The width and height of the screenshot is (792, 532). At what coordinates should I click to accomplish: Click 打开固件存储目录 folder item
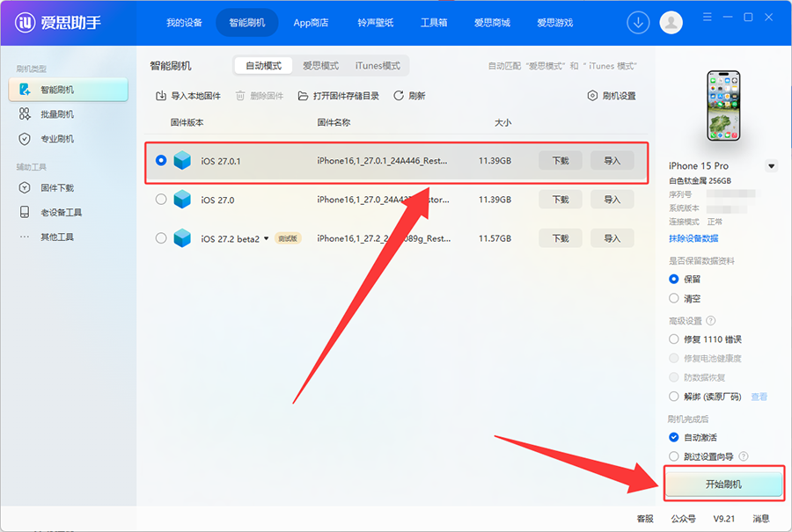[339, 96]
